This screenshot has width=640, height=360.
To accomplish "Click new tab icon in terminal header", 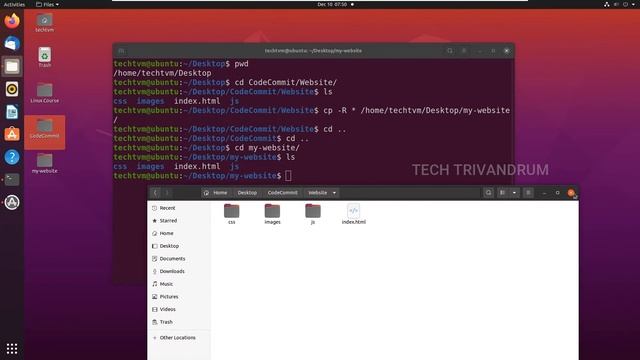I will 122,51.
